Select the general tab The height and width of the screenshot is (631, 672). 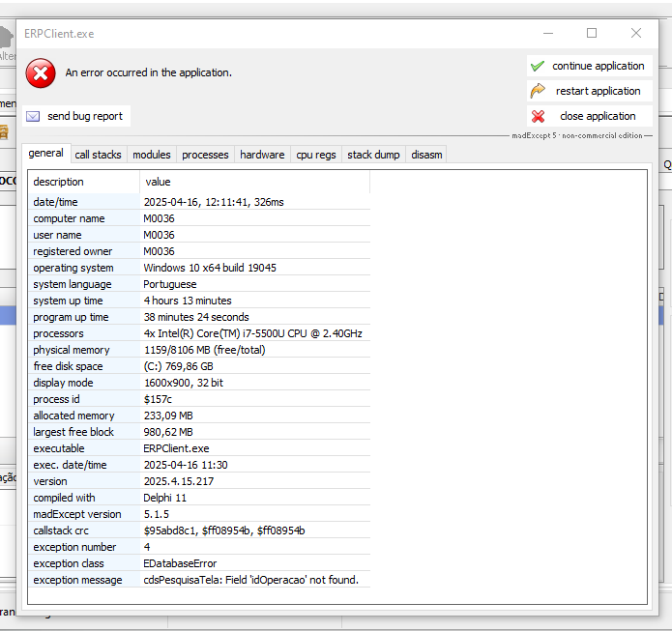pos(45,154)
